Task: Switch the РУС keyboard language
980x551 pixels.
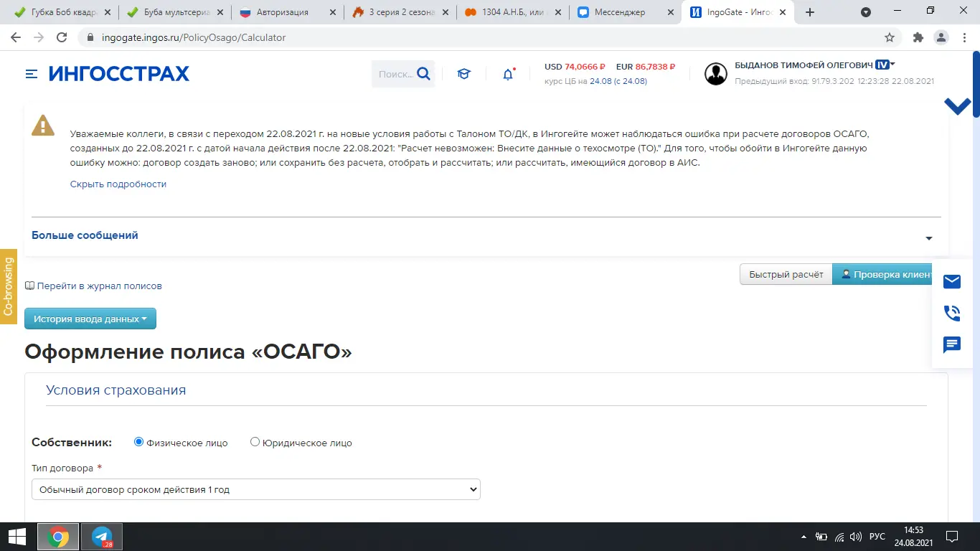Action: coord(877,537)
